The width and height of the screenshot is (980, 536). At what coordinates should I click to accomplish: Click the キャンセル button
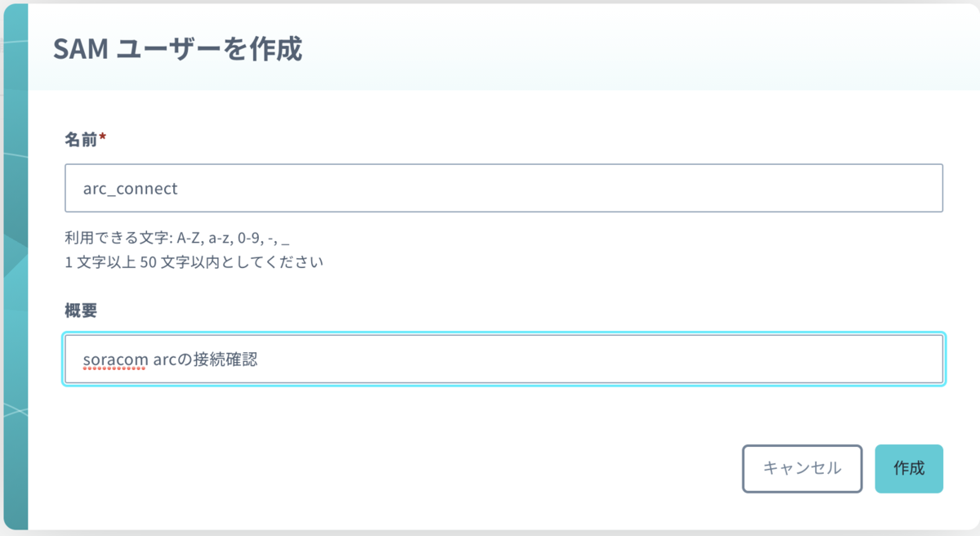click(802, 468)
